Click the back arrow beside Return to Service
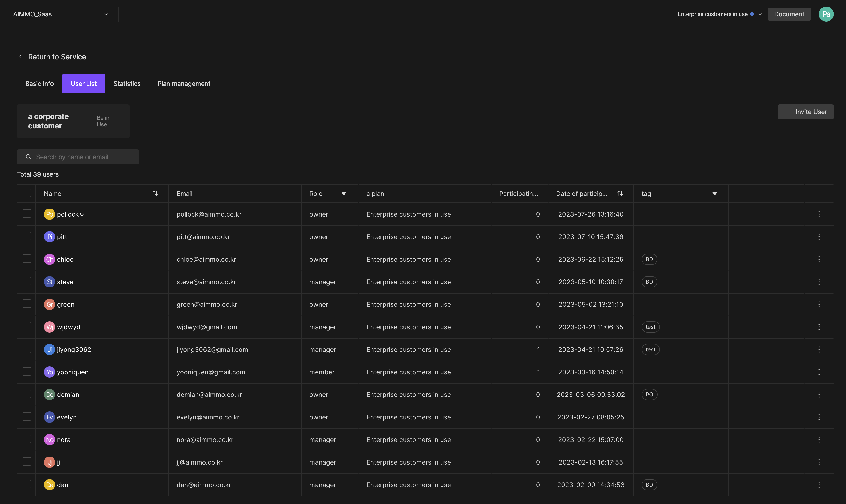 (x=21, y=57)
